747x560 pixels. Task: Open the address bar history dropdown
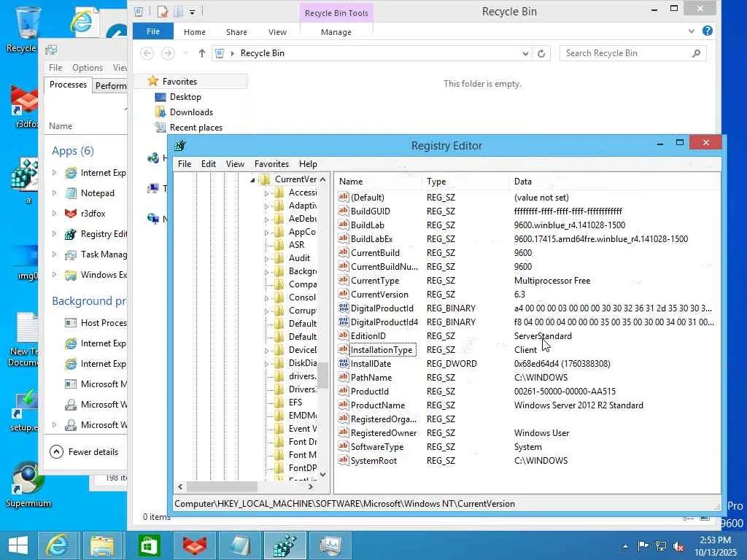525,53
